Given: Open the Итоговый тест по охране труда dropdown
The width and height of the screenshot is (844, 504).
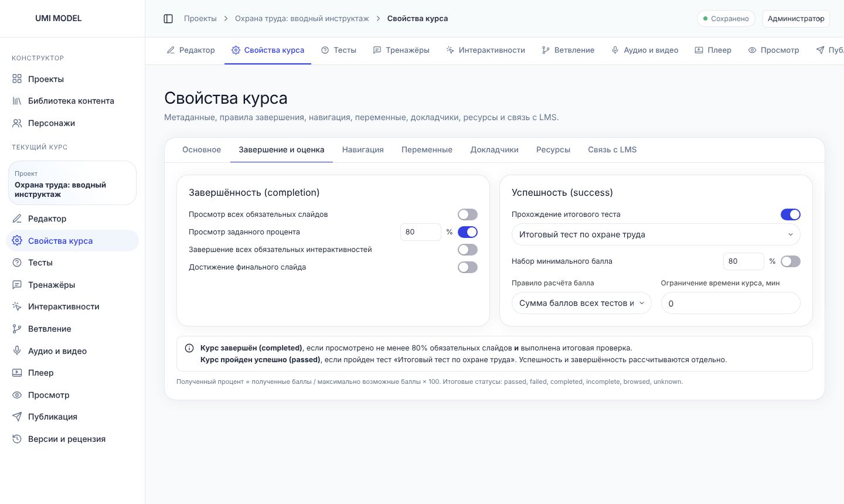Looking at the screenshot, I should (x=656, y=234).
